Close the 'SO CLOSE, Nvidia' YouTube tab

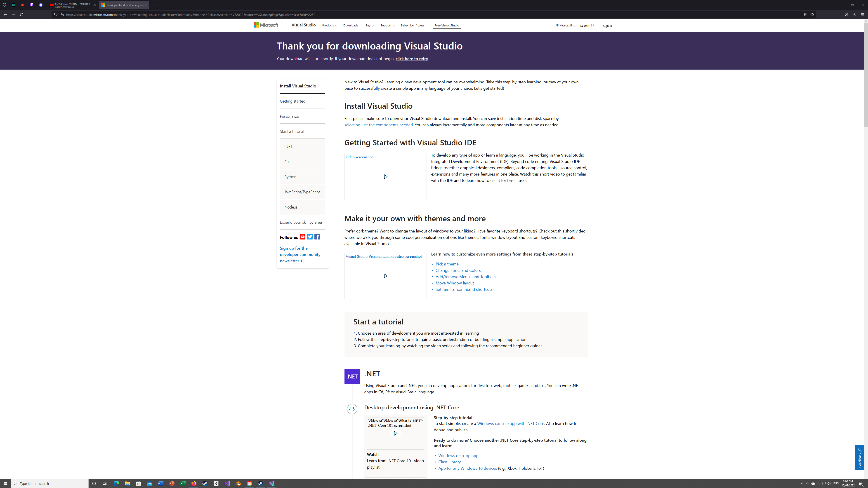(x=95, y=5)
